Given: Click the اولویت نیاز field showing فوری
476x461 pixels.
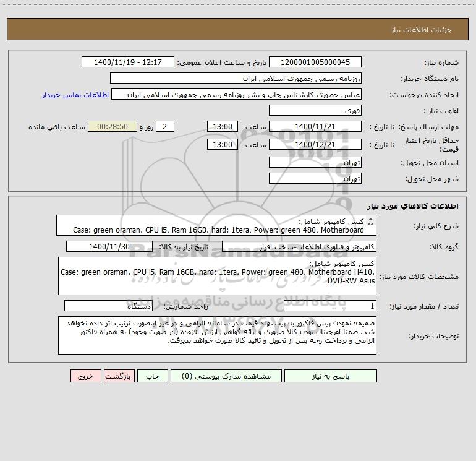Looking at the screenshot, I should pos(315,110).
